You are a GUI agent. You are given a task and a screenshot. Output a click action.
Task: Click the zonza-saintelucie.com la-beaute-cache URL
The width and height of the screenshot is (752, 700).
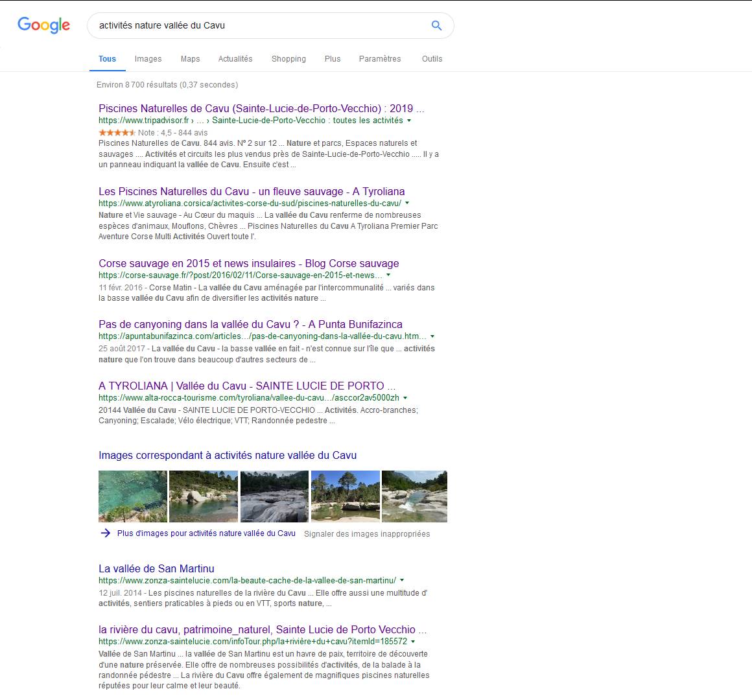coord(248,581)
